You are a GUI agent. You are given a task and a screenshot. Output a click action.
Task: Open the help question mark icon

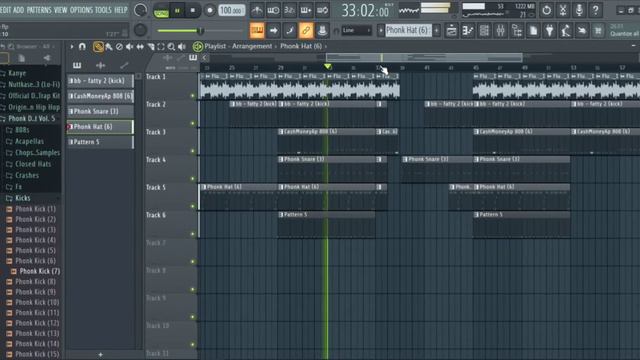(x=595, y=10)
